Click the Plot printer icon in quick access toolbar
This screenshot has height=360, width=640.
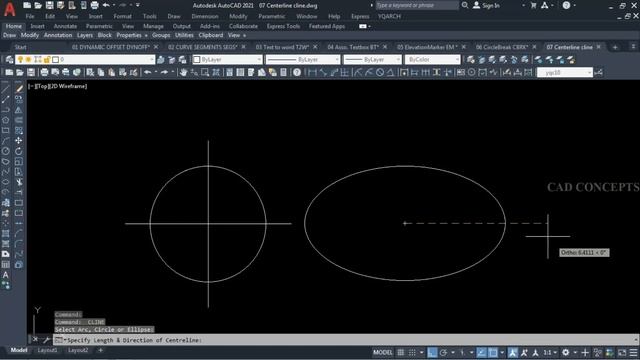tap(94, 5)
